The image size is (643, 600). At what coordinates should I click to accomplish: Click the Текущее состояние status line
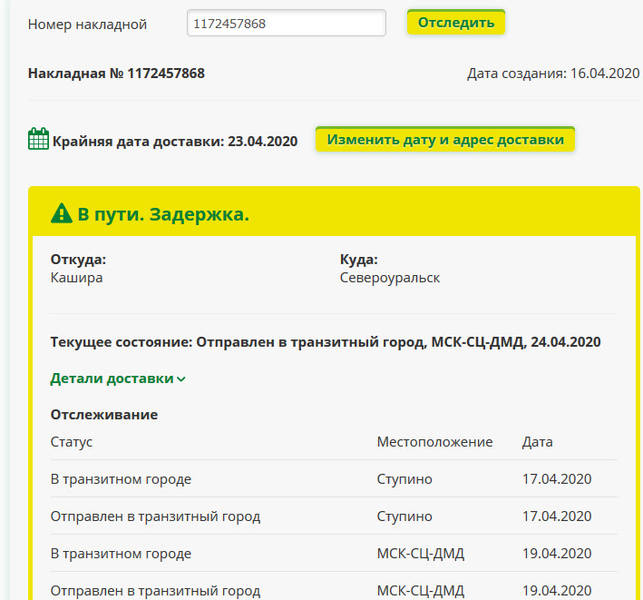point(326,342)
